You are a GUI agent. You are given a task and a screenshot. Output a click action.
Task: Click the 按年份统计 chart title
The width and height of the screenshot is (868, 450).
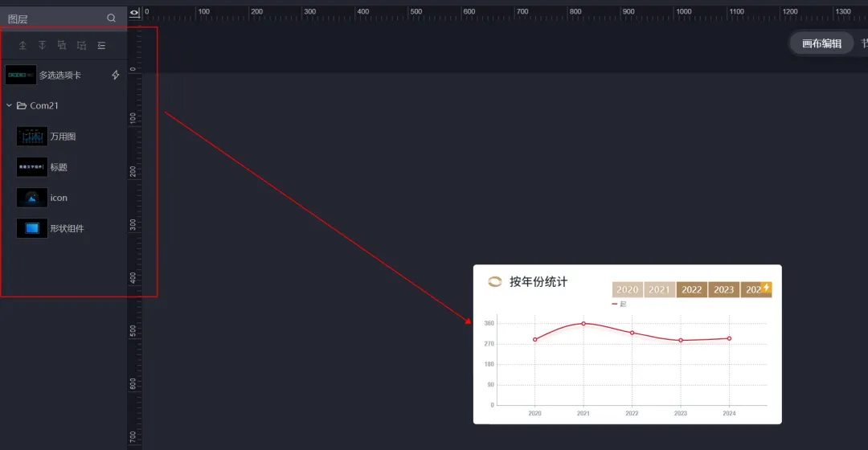538,282
